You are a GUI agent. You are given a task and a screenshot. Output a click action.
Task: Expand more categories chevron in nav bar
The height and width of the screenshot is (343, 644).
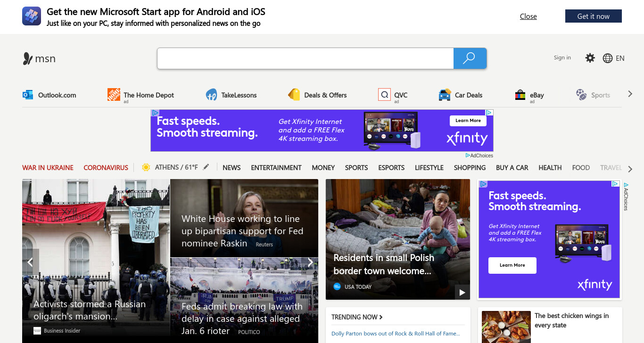pos(630,169)
